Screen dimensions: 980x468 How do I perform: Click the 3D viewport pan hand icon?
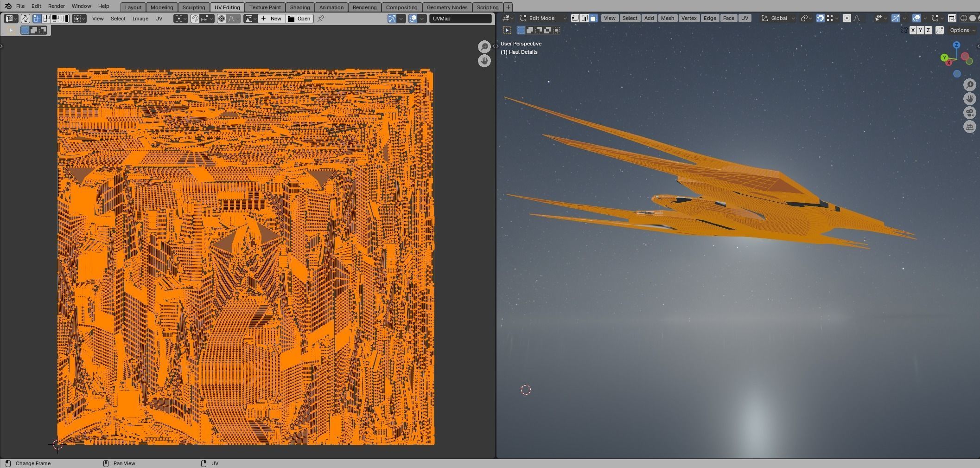tap(970, 99)
